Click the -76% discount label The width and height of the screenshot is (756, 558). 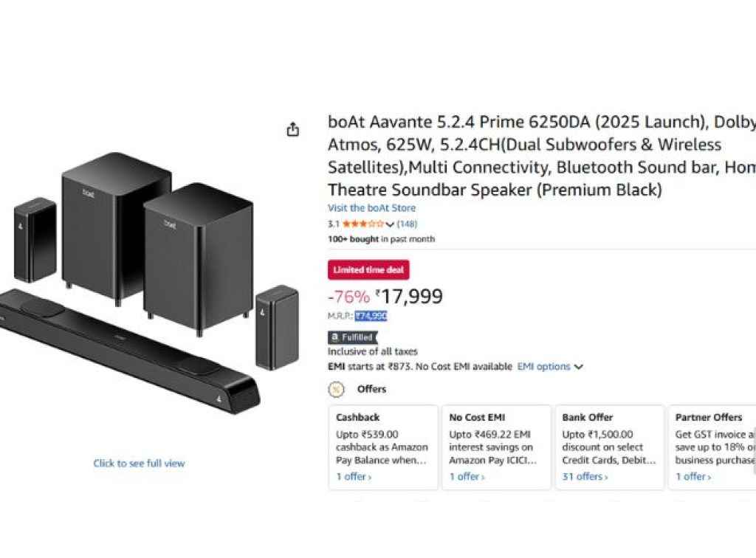click(348, 297)
